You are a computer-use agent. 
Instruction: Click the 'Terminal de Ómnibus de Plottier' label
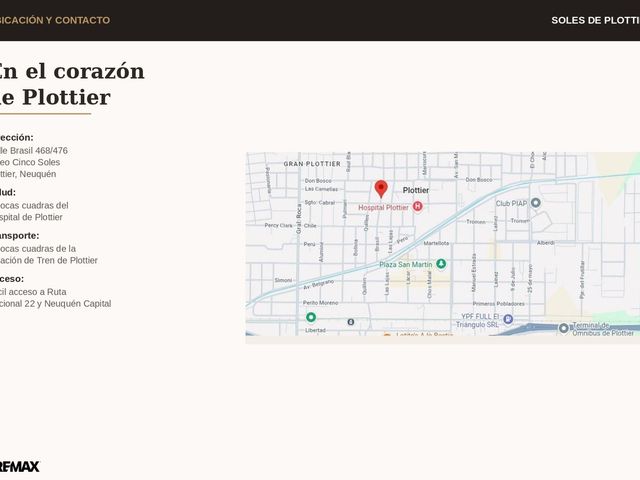(603, 329)
